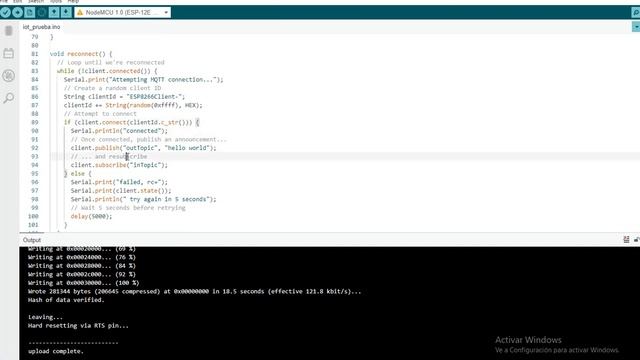Click line number 81 in the gutter
Viewport: 640px width, 360px height.
point(35,54)
